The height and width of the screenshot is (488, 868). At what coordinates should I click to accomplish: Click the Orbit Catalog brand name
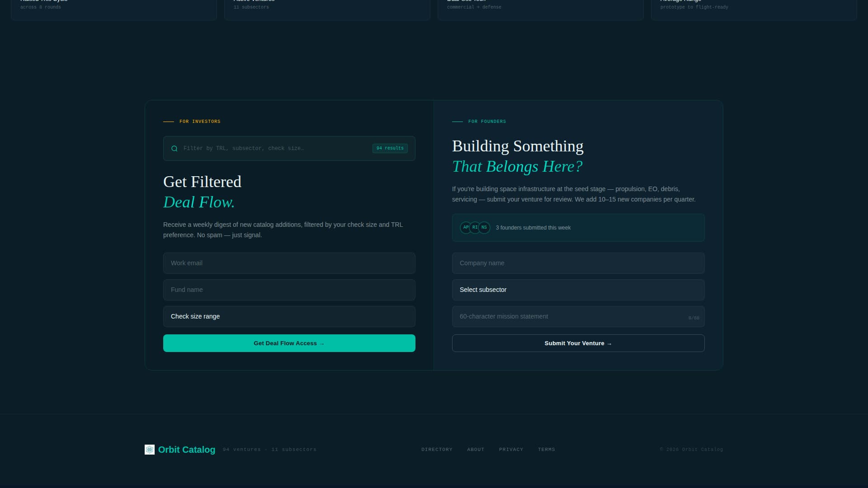click(x=187, y=450)
